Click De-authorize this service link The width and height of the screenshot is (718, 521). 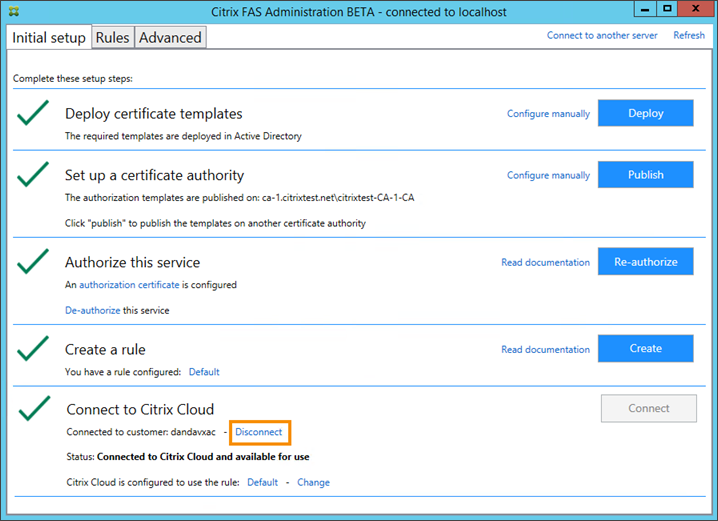[x=93, y=310]
